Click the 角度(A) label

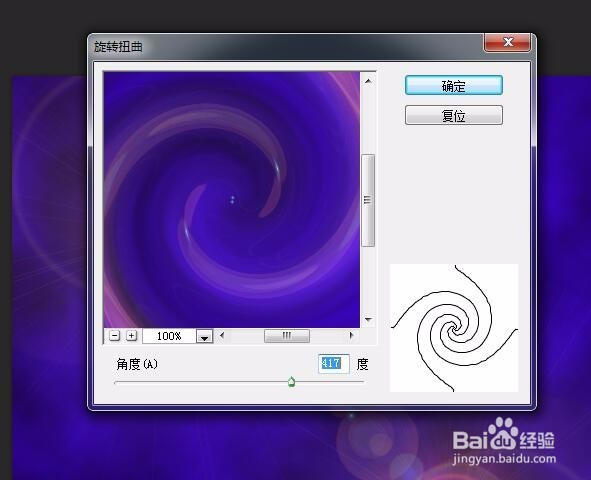coord(137,364)
